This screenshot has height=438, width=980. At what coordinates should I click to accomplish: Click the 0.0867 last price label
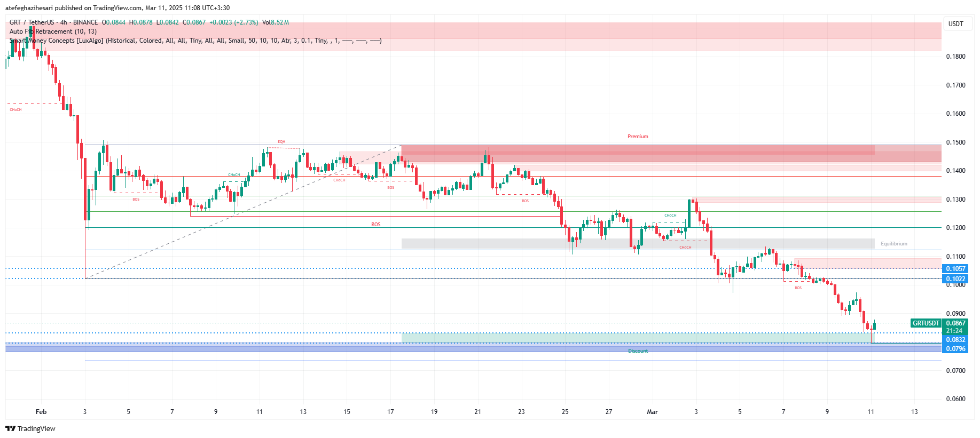pyautogui.click(x=955, y=323)
